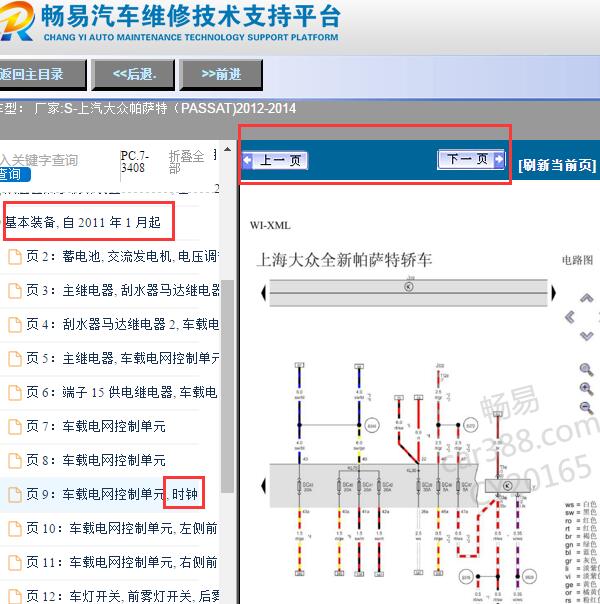
Task: Go to next page with 下一页
Action: (x=471, y=159)
